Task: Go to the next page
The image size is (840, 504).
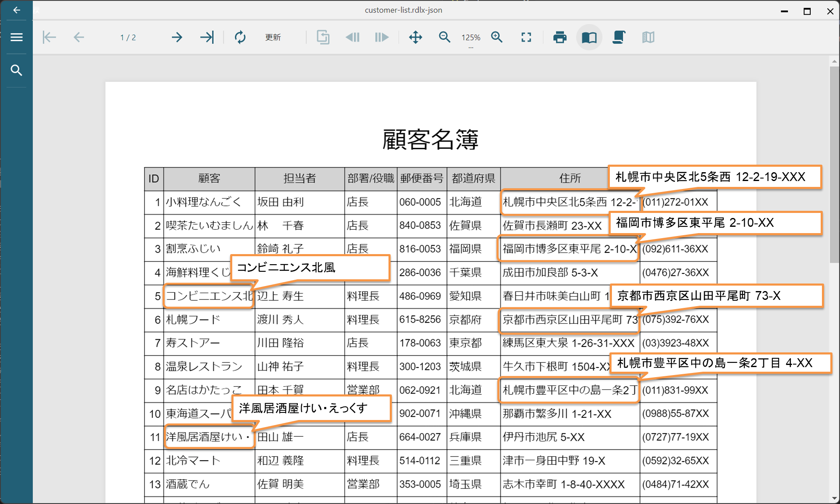Action: tap(177, 37)
